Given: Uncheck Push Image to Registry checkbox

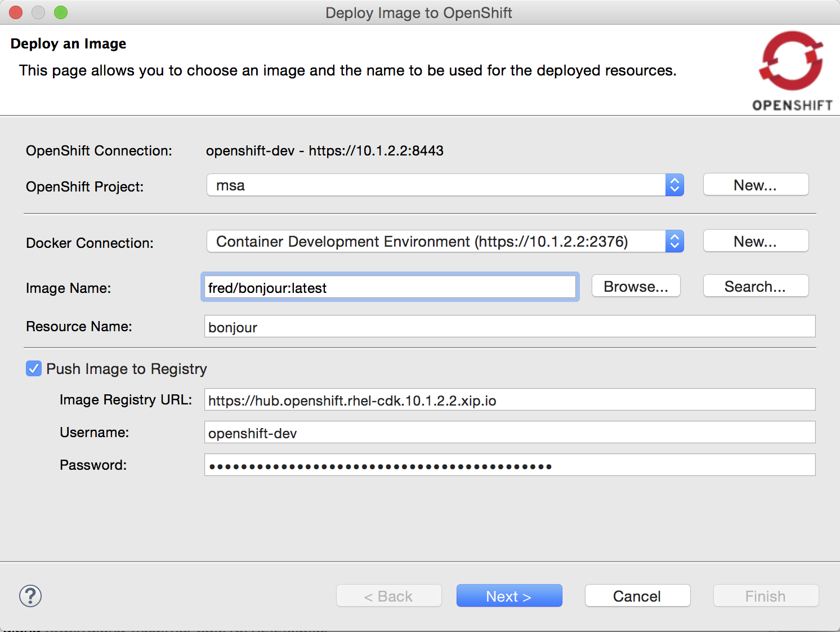Looking at the screenshot, I should tap(34, 369).
